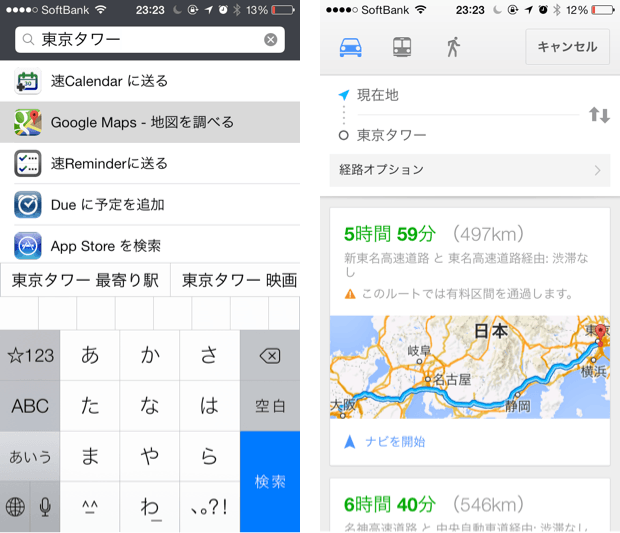Viewport: 620px width, 533px height.
Task: Tap the さ kana key
Action: click(210, 355)
